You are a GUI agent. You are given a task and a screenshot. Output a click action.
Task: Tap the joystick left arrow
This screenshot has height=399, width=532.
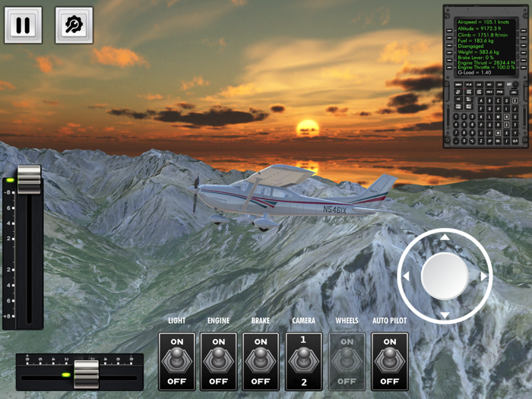tap(406, 276)
